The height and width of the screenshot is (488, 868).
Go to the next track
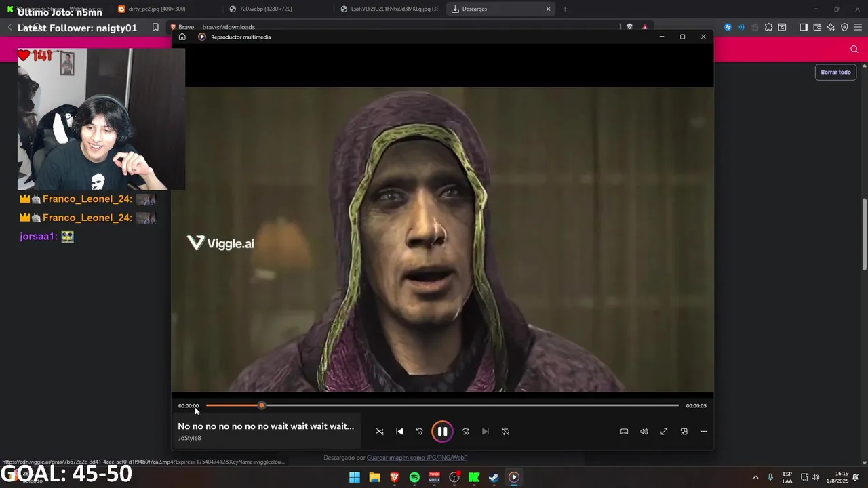[486, 432]
